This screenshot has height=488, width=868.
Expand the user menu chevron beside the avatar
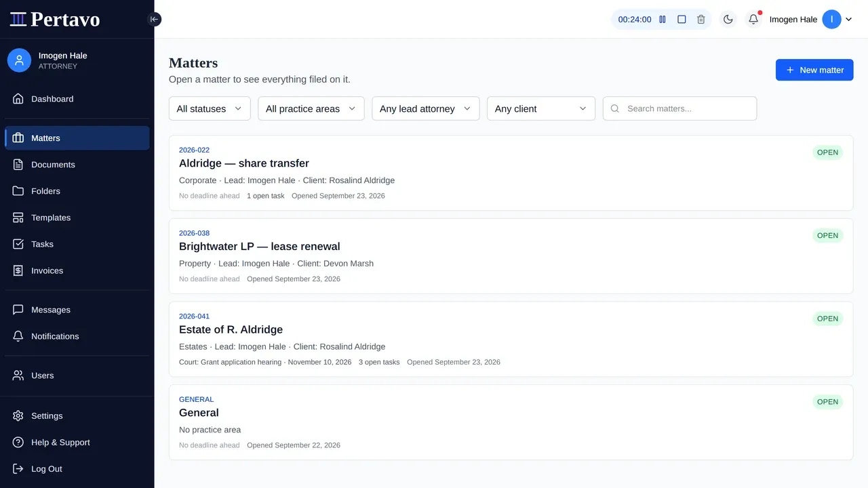(848, 20)
